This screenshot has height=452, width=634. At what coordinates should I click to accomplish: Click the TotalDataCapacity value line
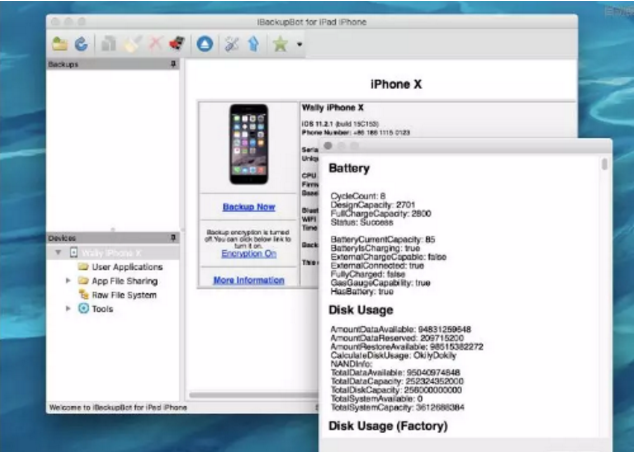coord(397,381)
